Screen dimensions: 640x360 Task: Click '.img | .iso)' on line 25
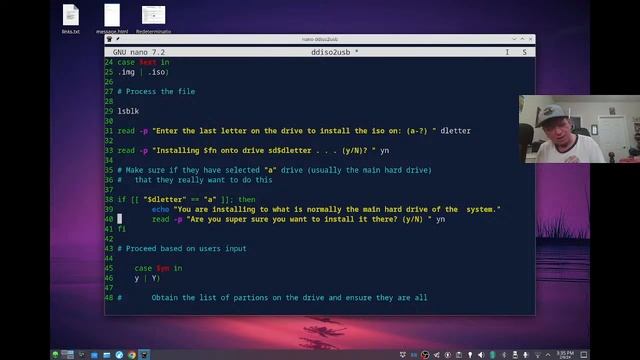tap(143, 72)
